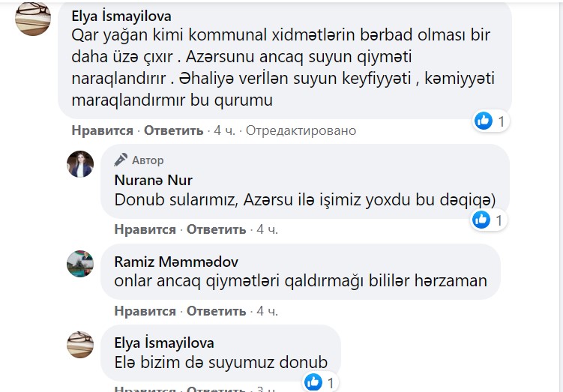Like Elya İsmayilova's first comment via Нравится
The width and height of the screenshot is (563, 392).
tap(102, 130)
